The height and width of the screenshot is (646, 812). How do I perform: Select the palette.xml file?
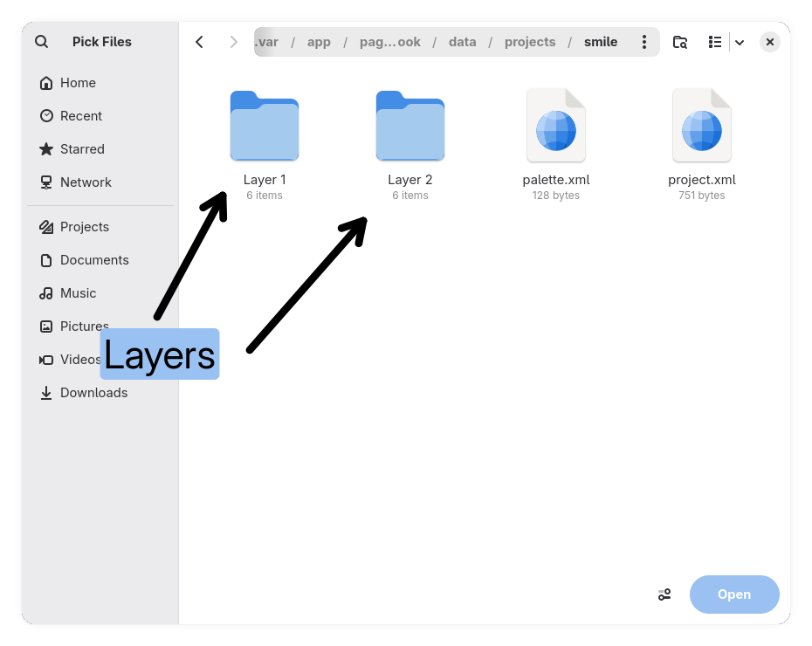555,145
